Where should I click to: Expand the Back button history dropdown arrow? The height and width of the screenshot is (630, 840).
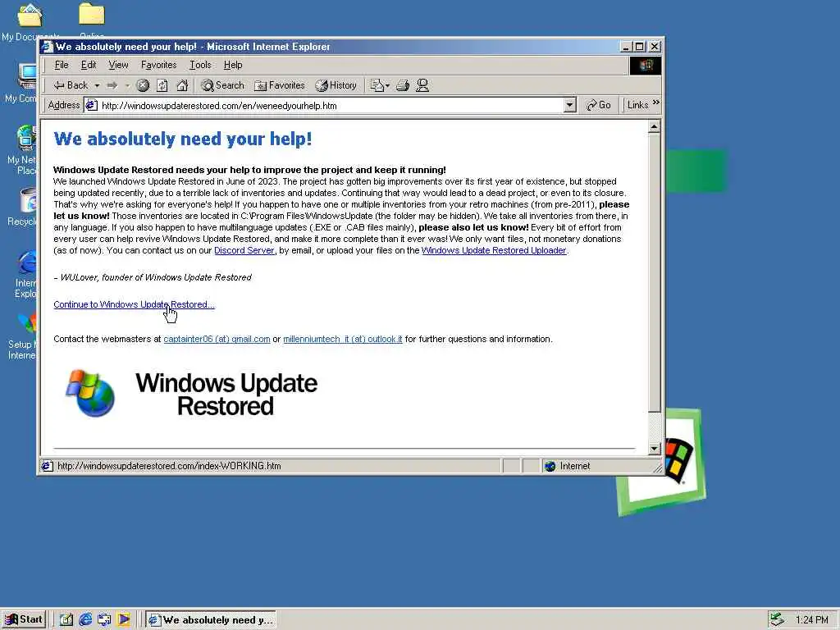(97, 85)
